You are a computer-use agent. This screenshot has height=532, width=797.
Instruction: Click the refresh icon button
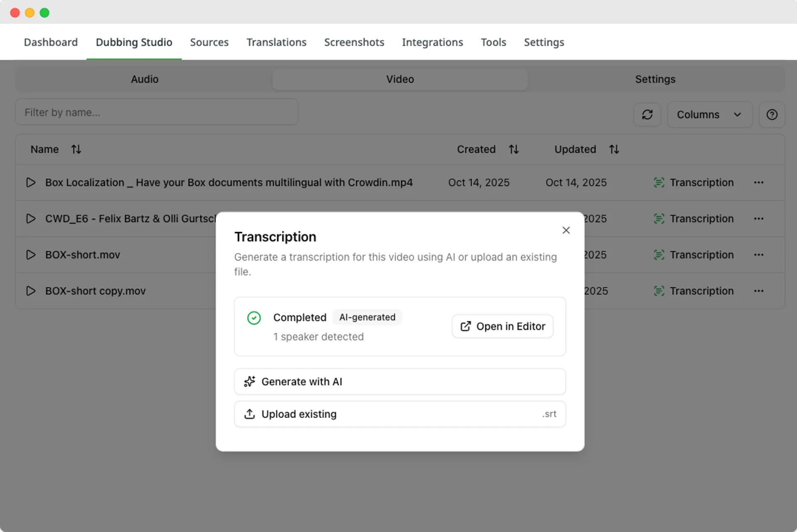(x=647, y=115)
